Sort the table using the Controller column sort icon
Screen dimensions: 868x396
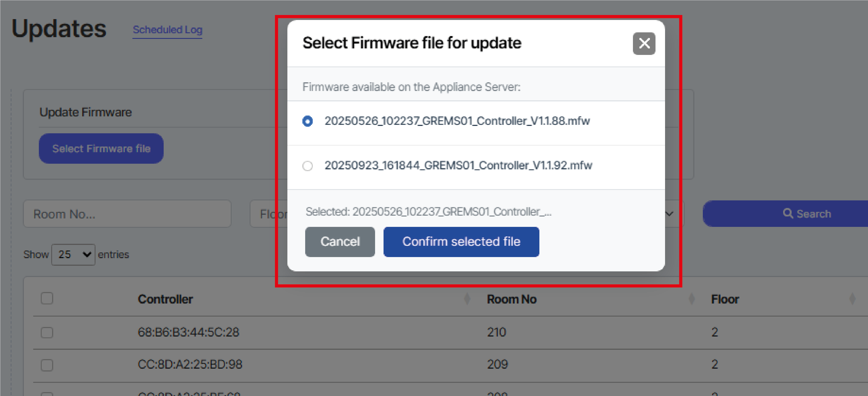click(467, 299)
